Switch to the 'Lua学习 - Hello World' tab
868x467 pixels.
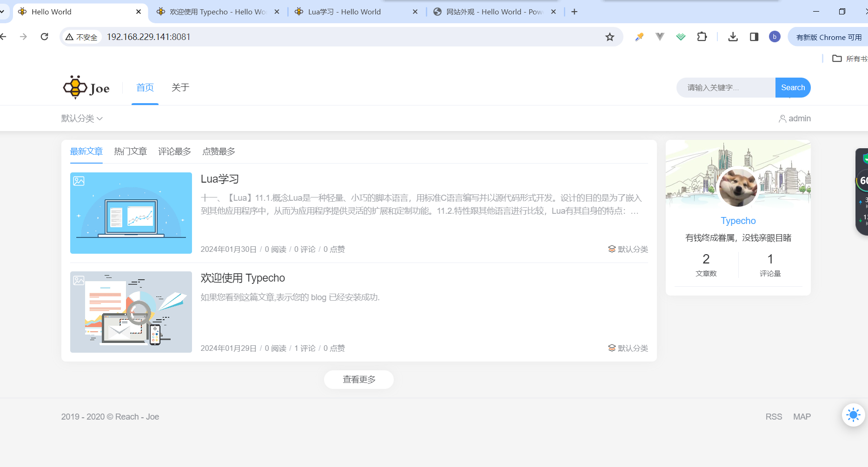357,12
